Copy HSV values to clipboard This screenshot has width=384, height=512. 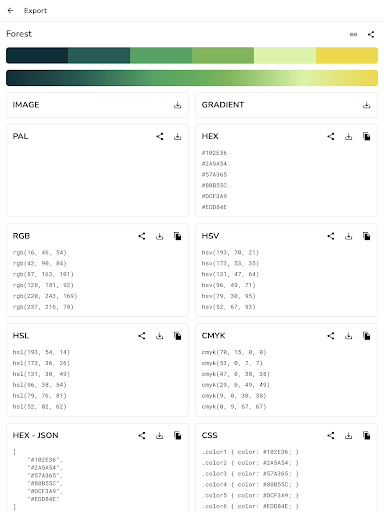pos(366,236)
